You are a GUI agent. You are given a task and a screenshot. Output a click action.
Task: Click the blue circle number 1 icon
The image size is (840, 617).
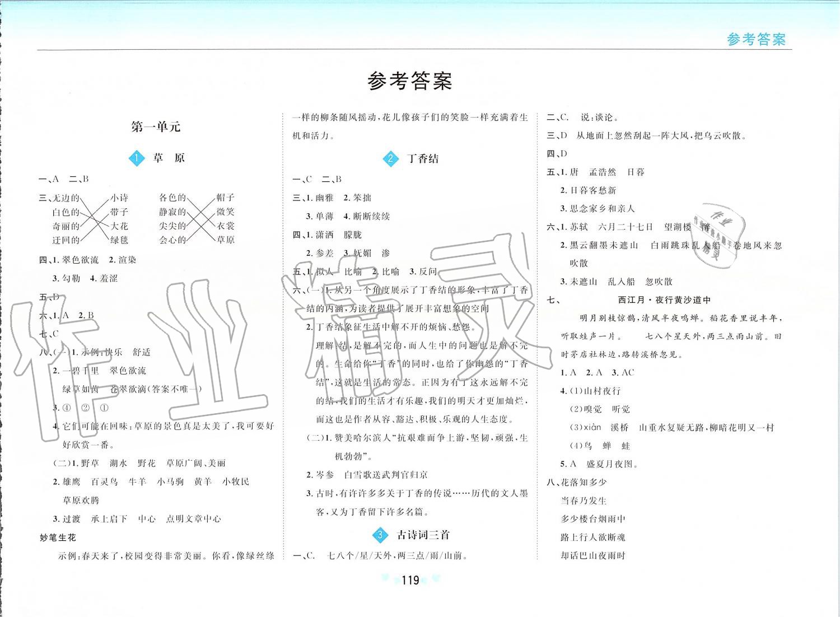point(136,158)
